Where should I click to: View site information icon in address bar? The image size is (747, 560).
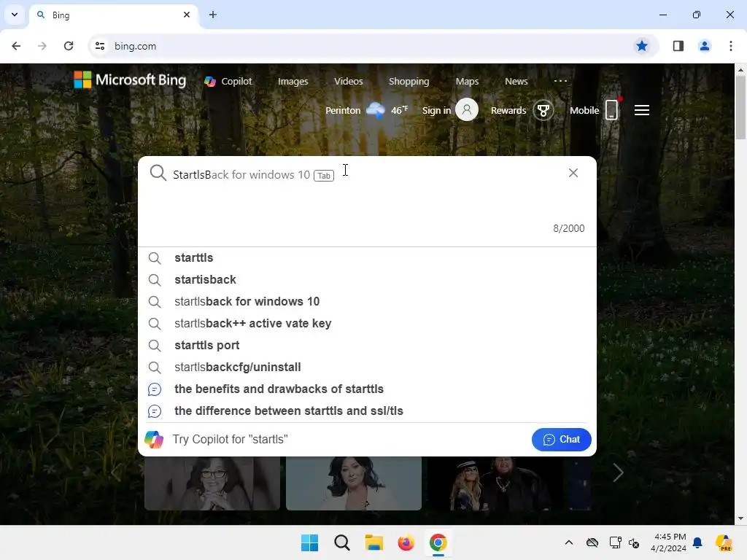tap(100, 46)
